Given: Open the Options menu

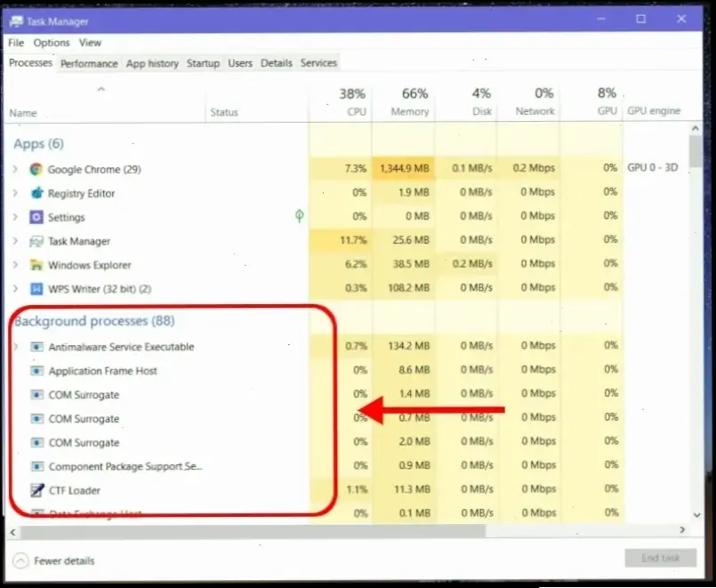Looking at the screenshot, I should (x=52, y=43).
